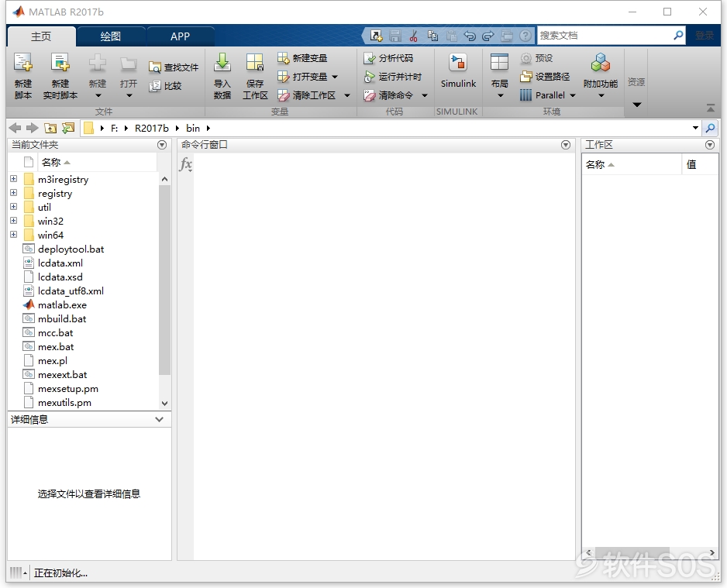727x588 pixels.
Task: Switch to the APP tab
Action: (180, 36)
